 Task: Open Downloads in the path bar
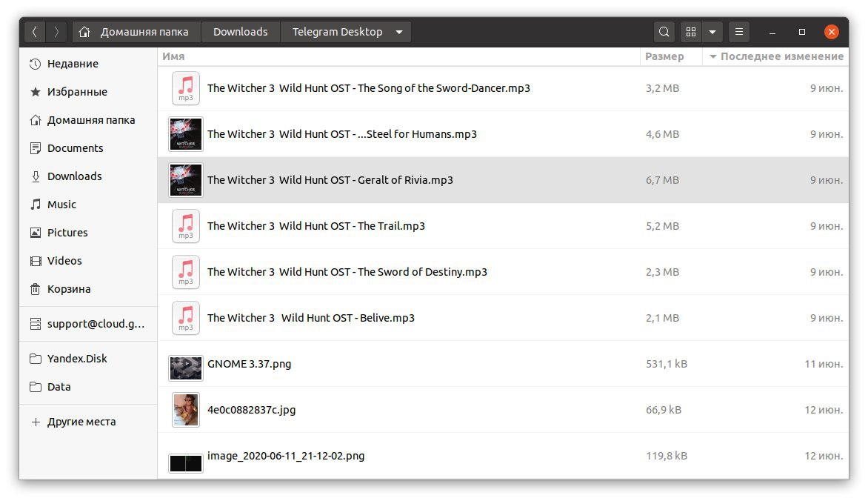[240, 32]
